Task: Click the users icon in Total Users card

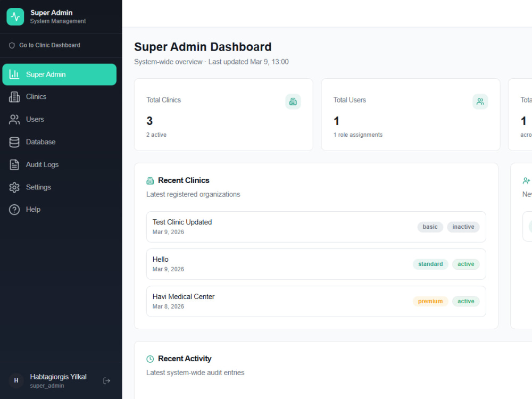Action: (480, 102)
